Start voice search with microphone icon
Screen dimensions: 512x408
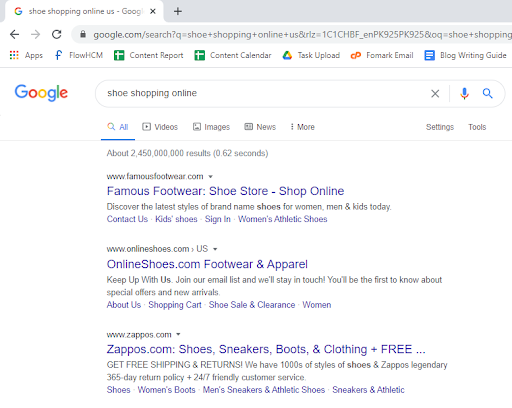pos(464,94)
